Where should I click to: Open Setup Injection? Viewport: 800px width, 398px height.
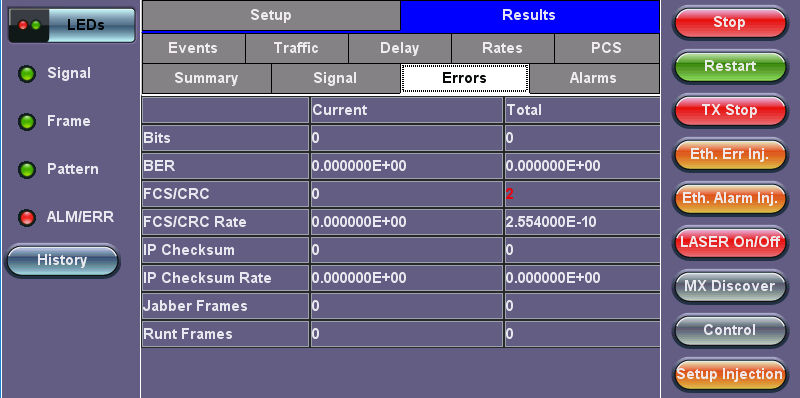tap(729, 374)
